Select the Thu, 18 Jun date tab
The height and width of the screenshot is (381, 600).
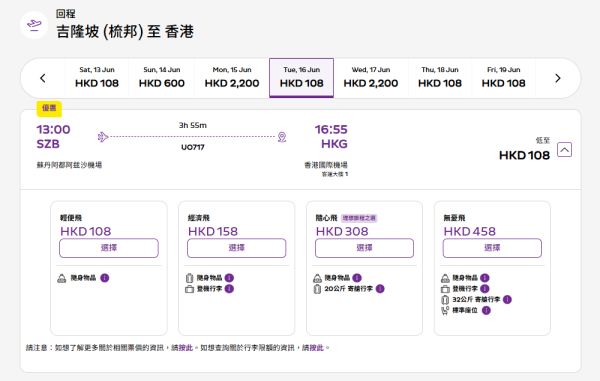tap(440, 78)
